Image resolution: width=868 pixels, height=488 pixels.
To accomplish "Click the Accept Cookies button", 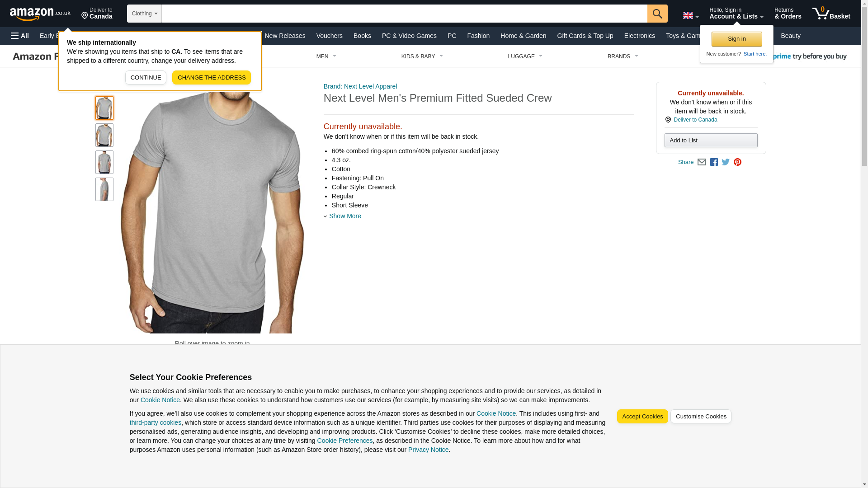I will point(642,417).
